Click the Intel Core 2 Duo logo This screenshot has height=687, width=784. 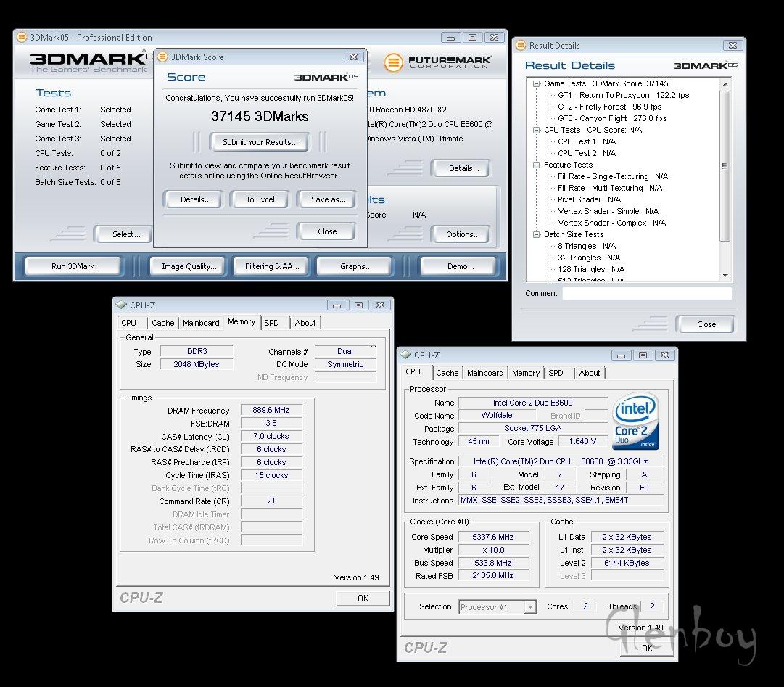coord(635,421)
